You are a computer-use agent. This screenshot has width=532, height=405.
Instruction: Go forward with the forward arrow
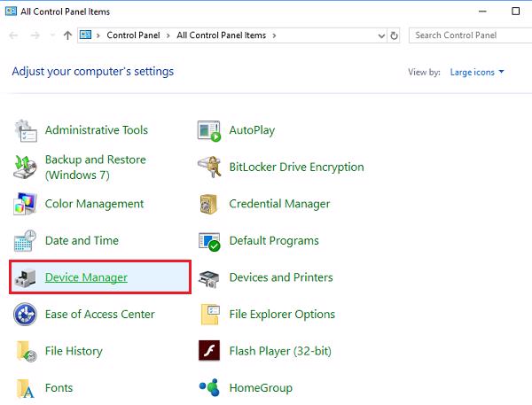click(x=35, y=35)
